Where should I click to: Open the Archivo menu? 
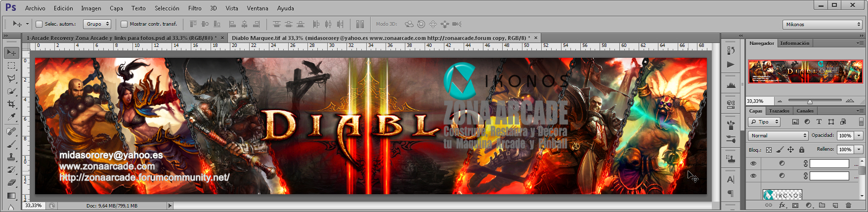coord(35,8)
